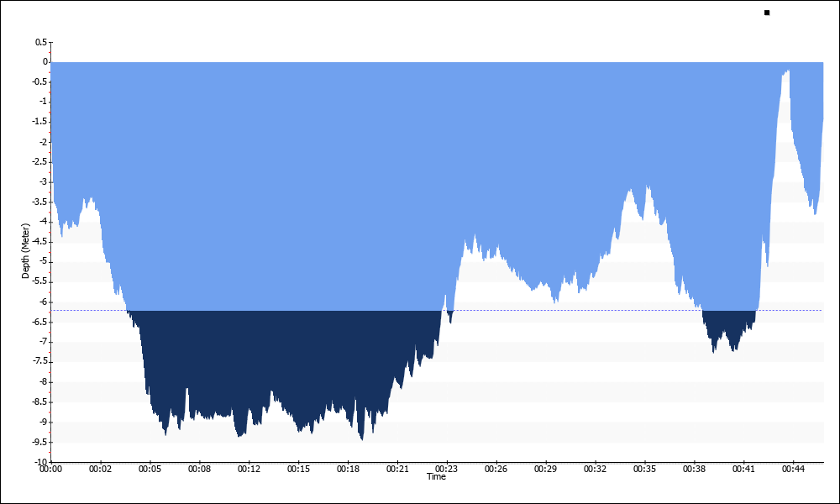Image resolution: width=840 pixels, height=504 pixels.
Task: Click the '00:38' time axis label
Action: point(695,470)
